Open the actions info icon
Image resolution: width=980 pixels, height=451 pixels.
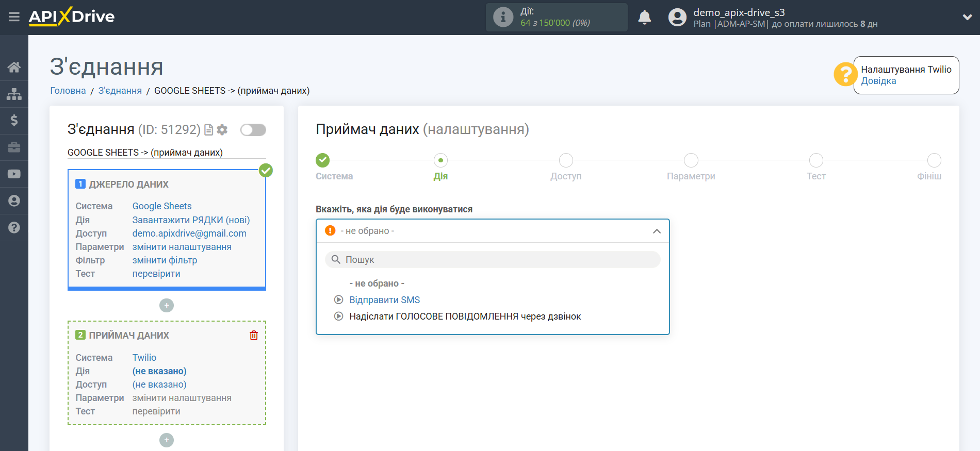(x=503, y=17)
